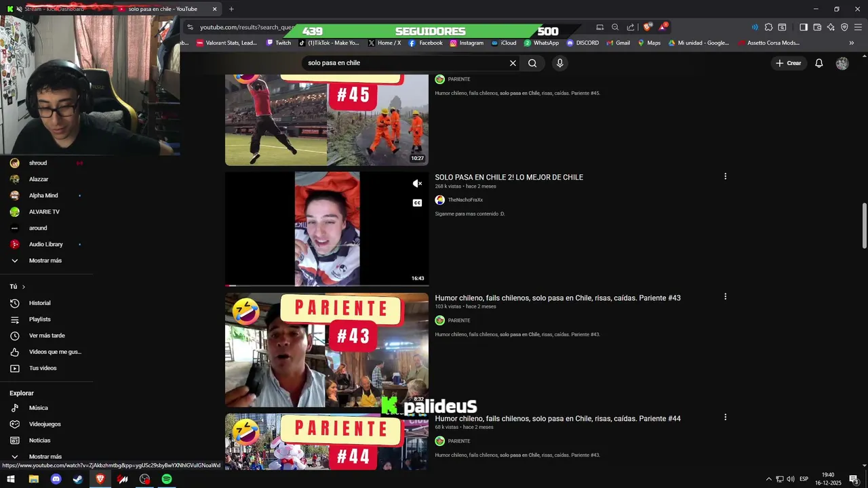Open Brave Leo AI sparkle icon
The width and height of the screenshot is (868, 488).
831,27
